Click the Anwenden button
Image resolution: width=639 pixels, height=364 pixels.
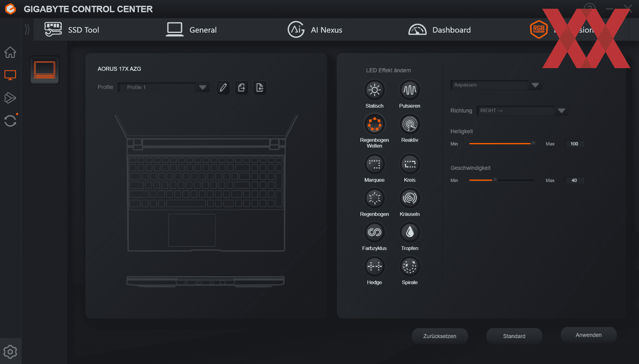click(x=589, y=335)
